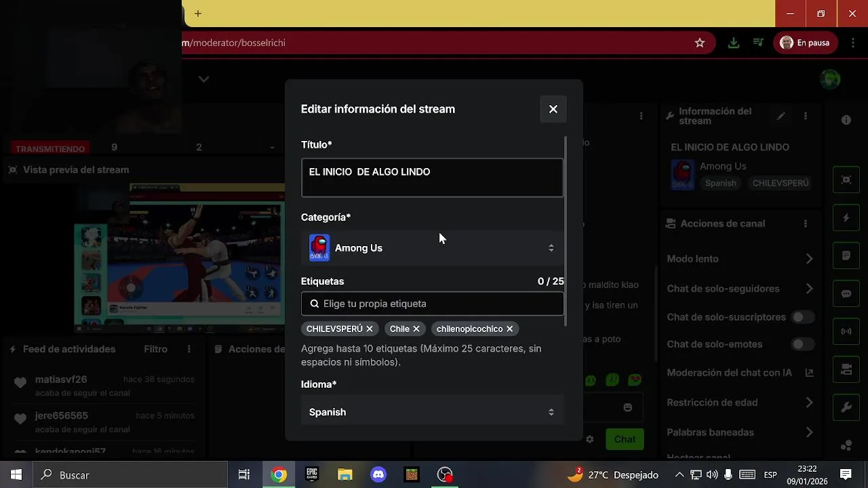
Task: Open File Explorer from taskbar
Action: [345, 474]
